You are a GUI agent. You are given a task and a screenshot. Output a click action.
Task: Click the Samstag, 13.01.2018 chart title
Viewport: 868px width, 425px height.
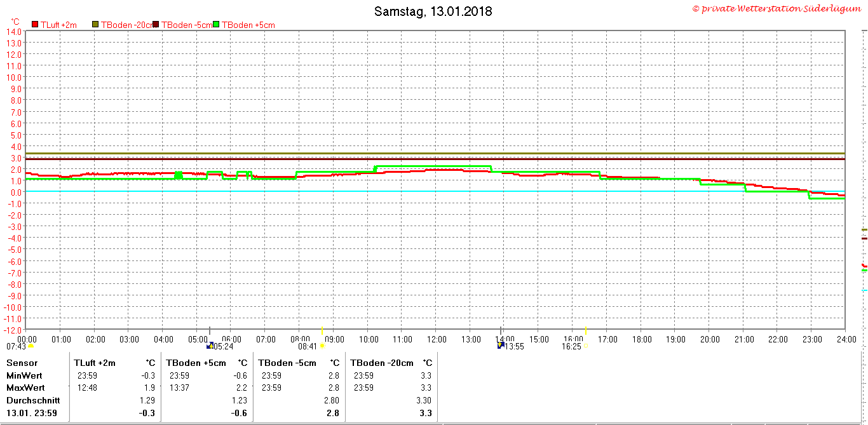tap(433, 11)
